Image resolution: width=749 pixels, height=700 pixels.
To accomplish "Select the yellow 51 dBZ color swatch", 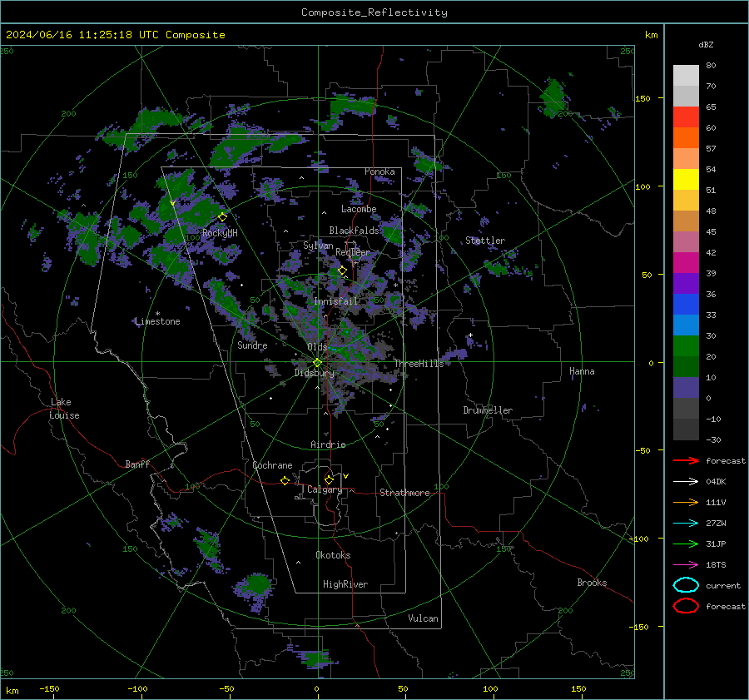I will click(x=686, y=180).
